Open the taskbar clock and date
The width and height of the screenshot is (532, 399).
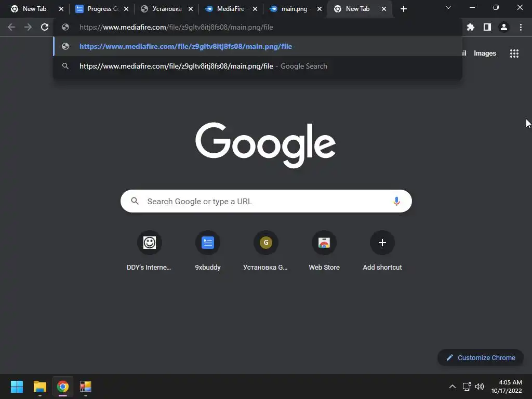507,387
